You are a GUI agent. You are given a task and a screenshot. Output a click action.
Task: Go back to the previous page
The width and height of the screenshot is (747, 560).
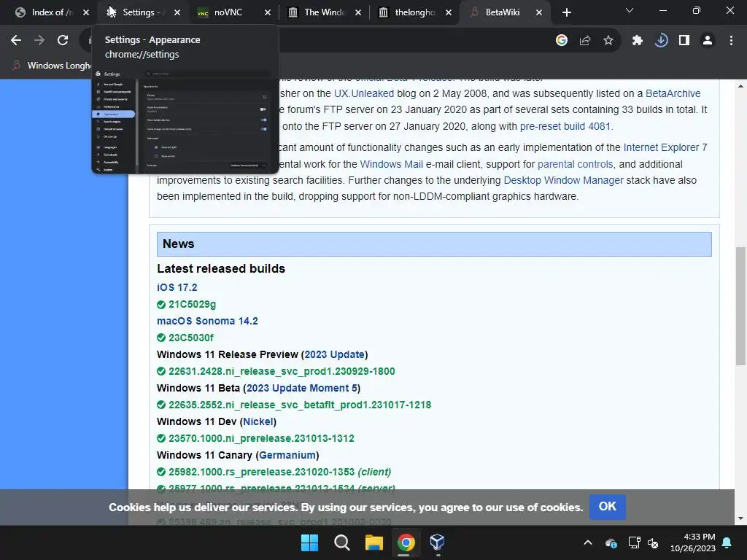pos(16,41)
